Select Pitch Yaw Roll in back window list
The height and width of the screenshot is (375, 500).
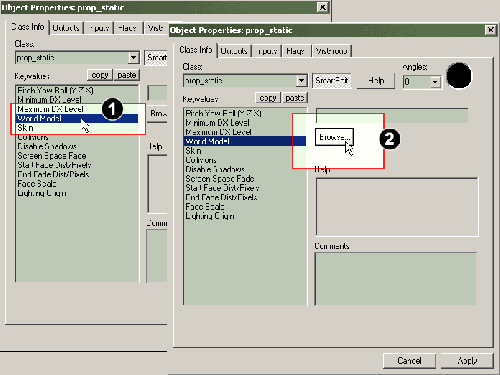click(x=77, y=90)
